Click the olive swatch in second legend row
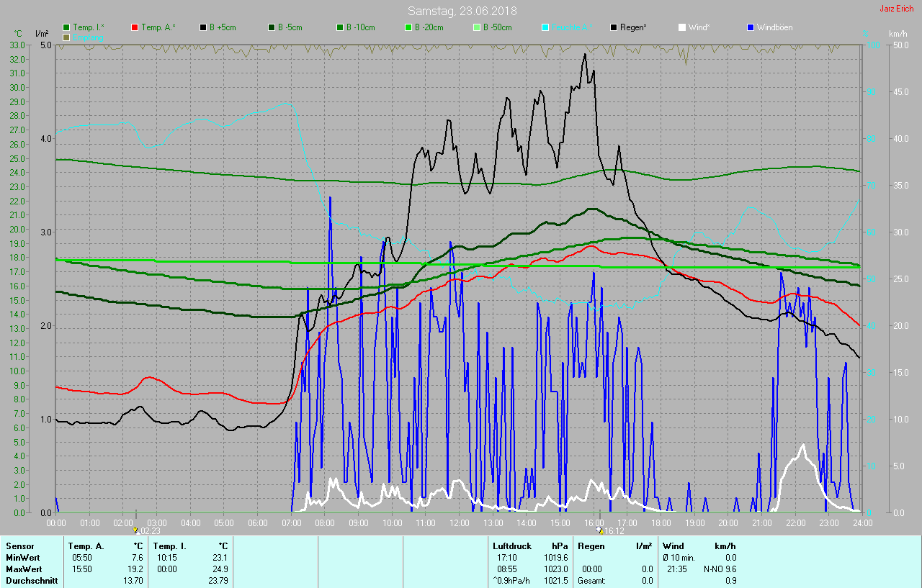The height and width of the screenshot is (588, 922). pyautogui.click(x=66, y=37)
